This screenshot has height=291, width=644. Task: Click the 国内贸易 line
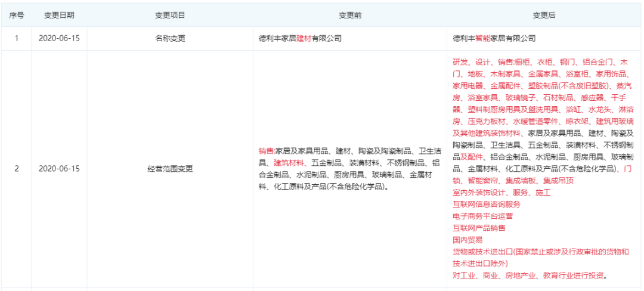pos(467,240)
